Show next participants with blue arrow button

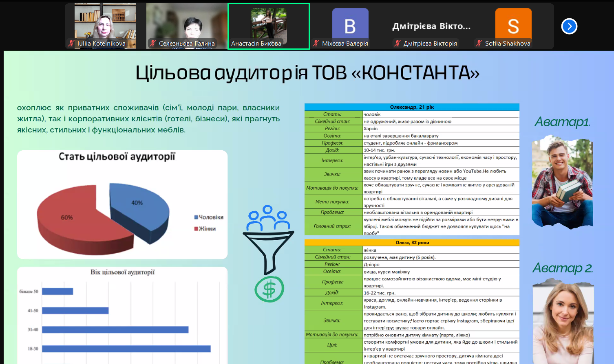pos(569,26)
